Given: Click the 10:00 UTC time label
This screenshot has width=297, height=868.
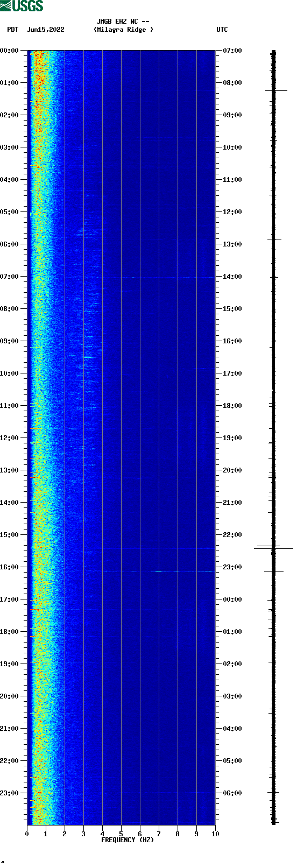Looking at the screenshot, I should 232,147.
